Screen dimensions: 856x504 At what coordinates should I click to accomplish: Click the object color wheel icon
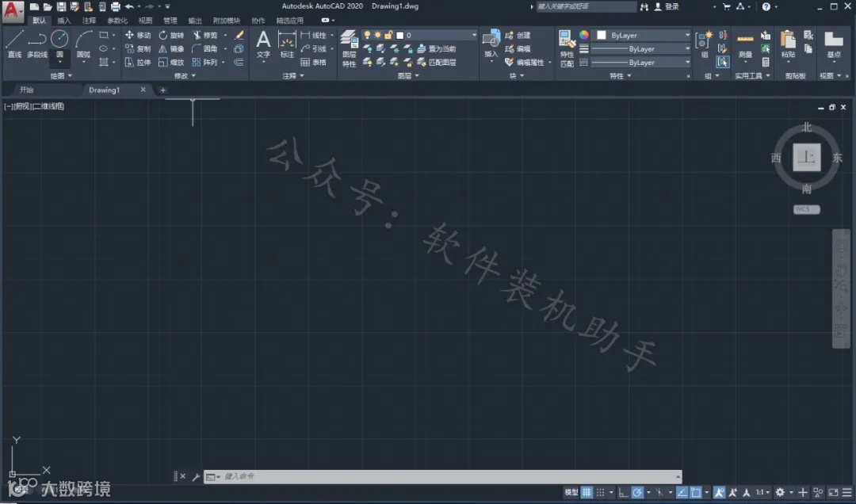point(583,35)
